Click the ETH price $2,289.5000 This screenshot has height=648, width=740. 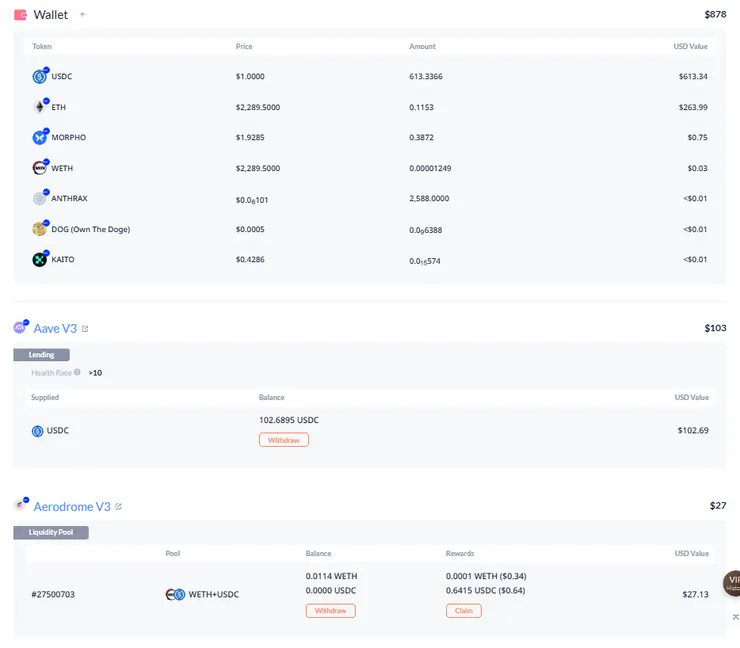pos(258,107)
